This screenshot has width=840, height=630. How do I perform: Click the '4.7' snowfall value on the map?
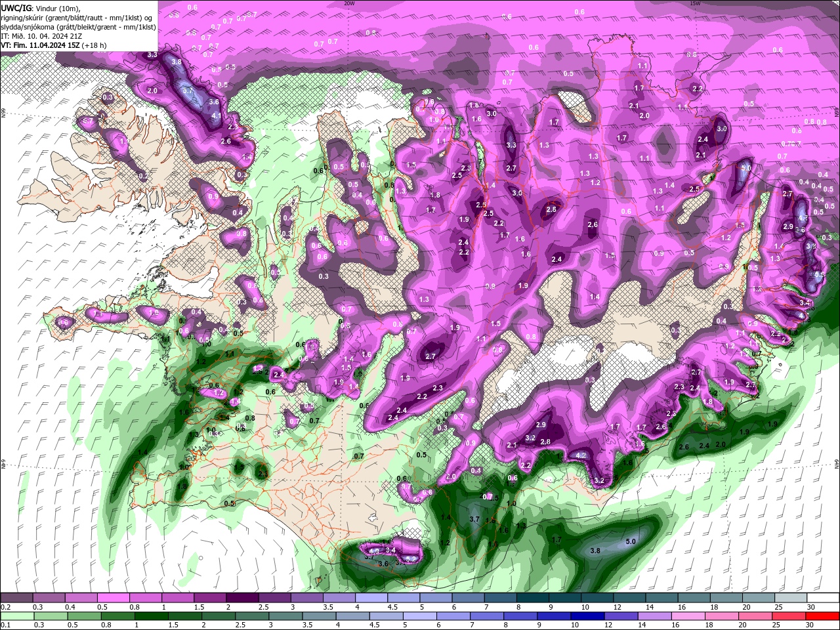pyautogui.click(x=802, y=217)
